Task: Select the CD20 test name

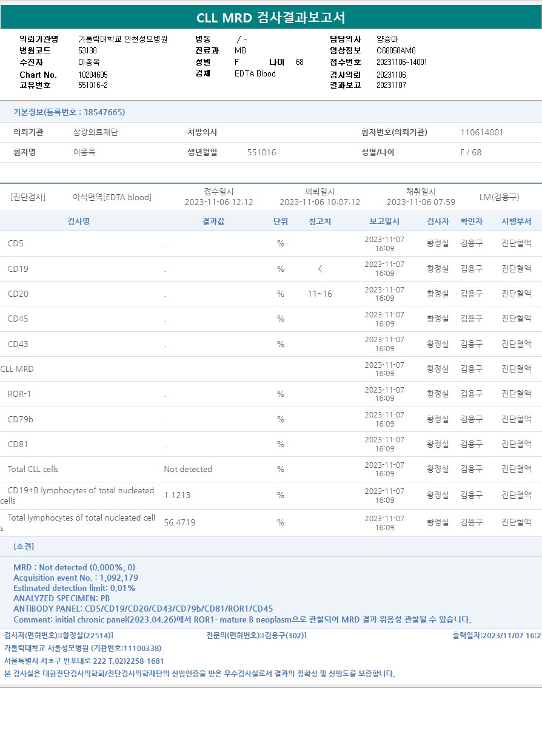Action: point(18,294)
